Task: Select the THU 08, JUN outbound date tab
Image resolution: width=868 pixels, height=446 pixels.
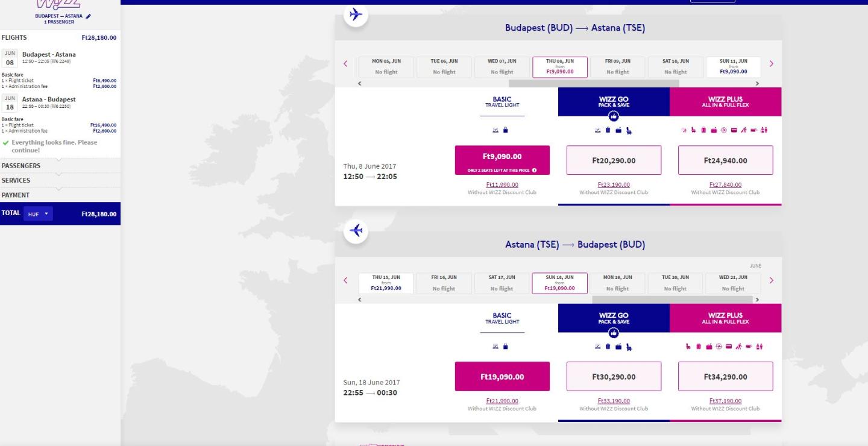Action: tap(560, 67)
